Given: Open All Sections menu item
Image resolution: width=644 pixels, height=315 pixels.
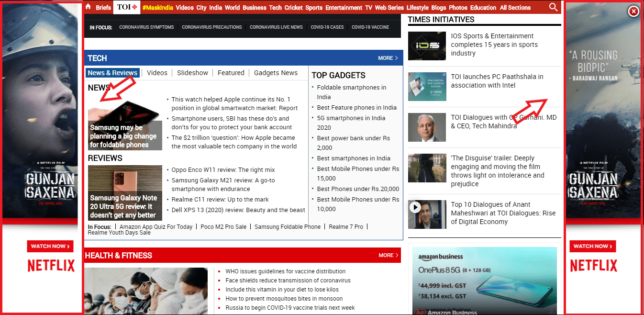Looking at the screenshot, I should (515, 8).
